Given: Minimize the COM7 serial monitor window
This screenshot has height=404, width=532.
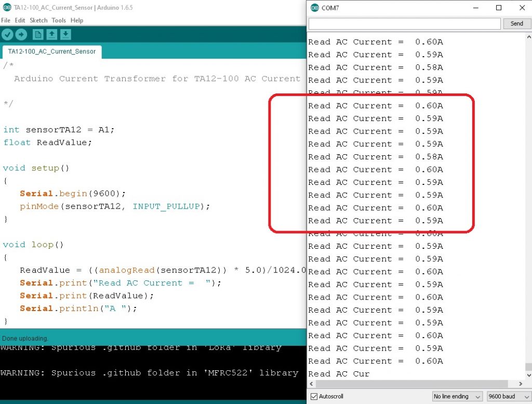Looking at the screenshot, I should [x=476, y=8].
